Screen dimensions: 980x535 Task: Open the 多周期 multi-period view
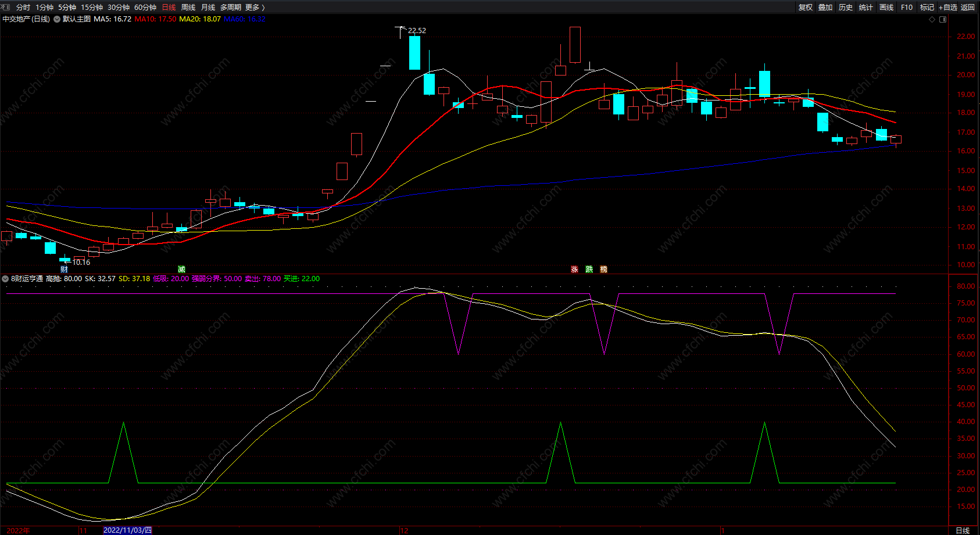[x=231, y=8]
